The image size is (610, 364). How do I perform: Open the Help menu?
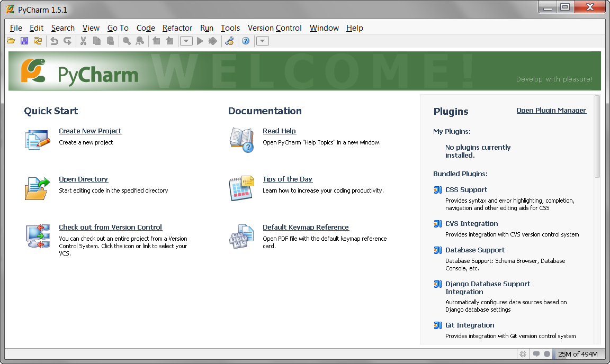point(354,28)
